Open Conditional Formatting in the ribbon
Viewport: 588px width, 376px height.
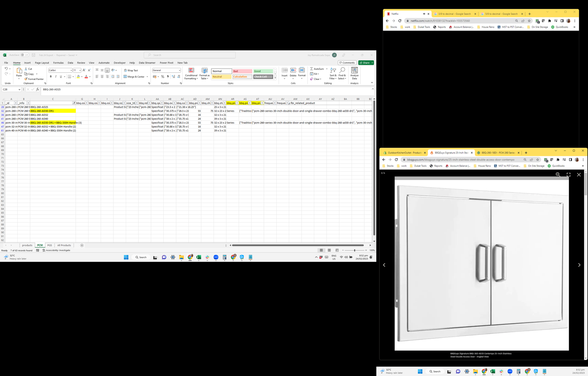pyautogui.click(x=191, y=74)
